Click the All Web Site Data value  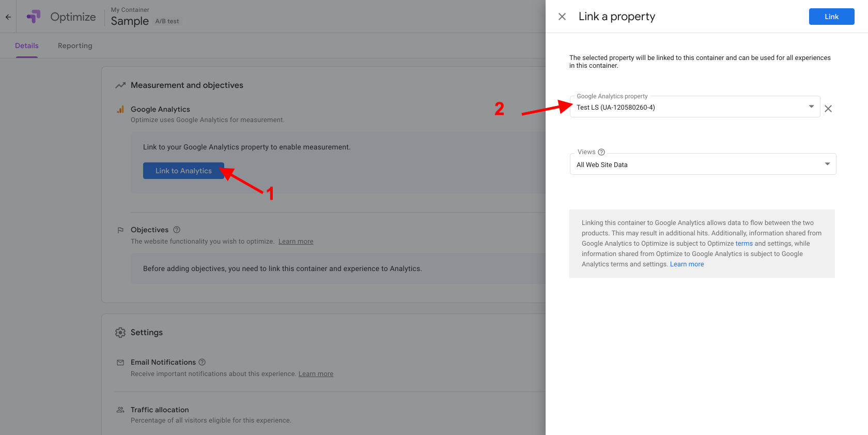click(x=602, y=165)
